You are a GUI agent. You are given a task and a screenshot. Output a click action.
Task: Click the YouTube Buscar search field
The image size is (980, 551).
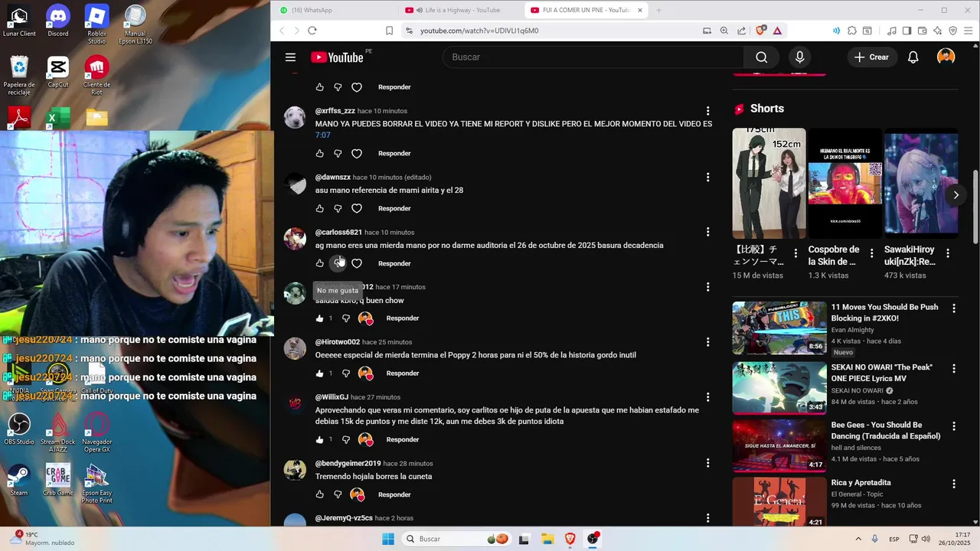[x=593, y=57]
